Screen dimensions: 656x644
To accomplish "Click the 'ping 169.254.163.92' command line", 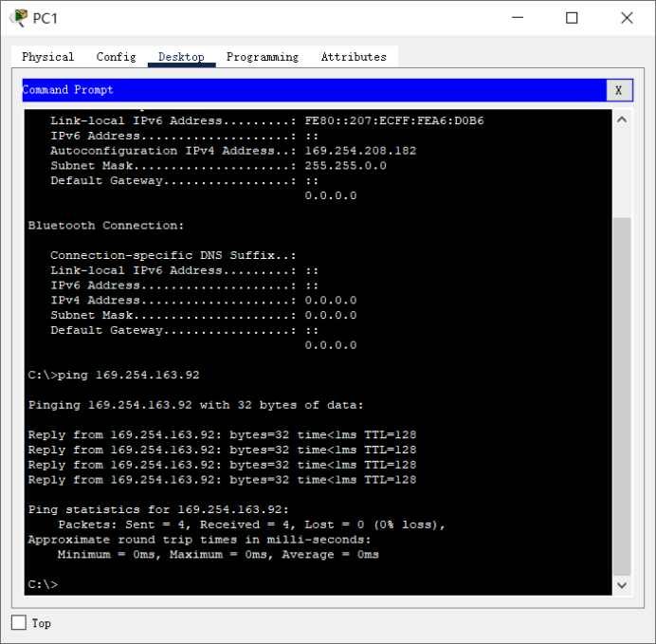I will [114, 375].
